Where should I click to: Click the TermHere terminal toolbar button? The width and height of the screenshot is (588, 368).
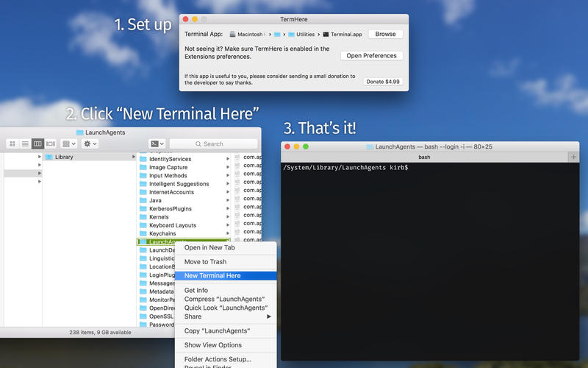pos(157,144)
